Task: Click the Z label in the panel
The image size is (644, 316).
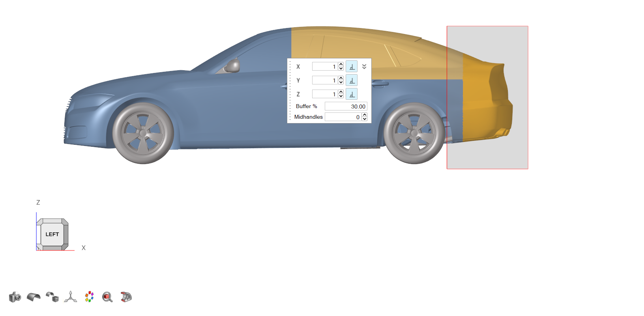Action: 298,94
